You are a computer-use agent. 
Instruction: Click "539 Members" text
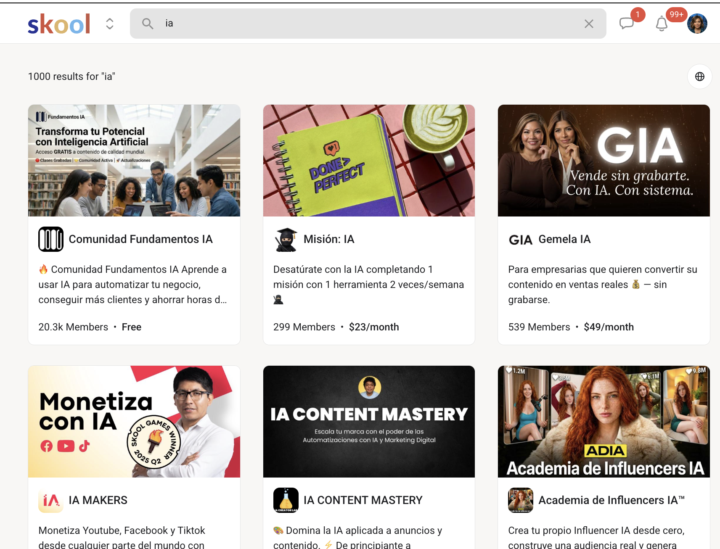(x=539, y=327)
